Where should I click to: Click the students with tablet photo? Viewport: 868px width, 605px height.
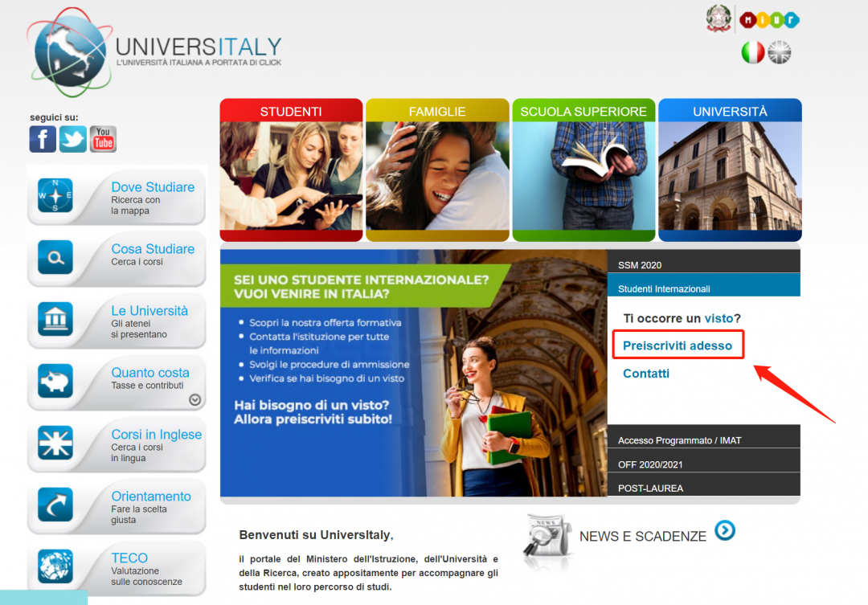point(291,176)
